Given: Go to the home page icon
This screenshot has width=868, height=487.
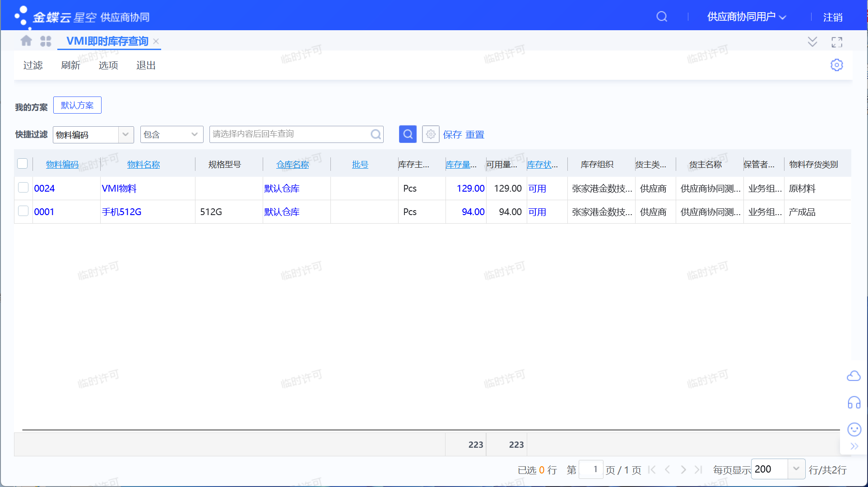Looking at the screenshot, I should click(26, 41).
